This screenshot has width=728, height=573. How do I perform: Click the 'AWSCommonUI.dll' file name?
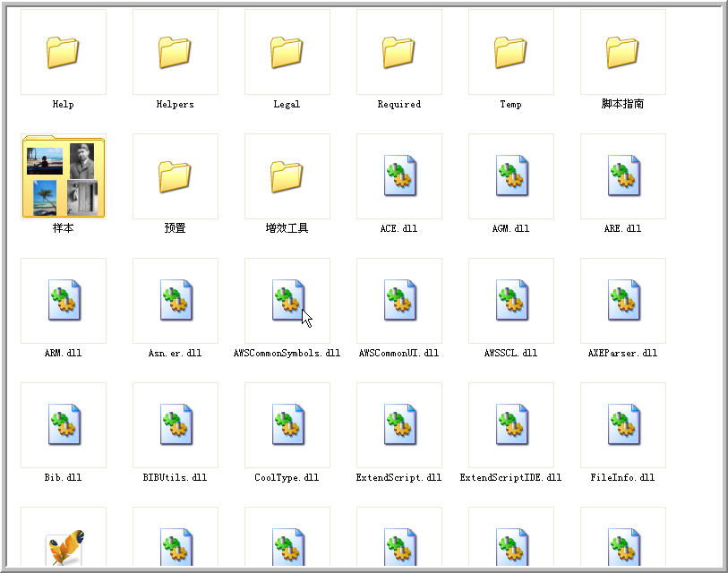(x=398, y=353)
